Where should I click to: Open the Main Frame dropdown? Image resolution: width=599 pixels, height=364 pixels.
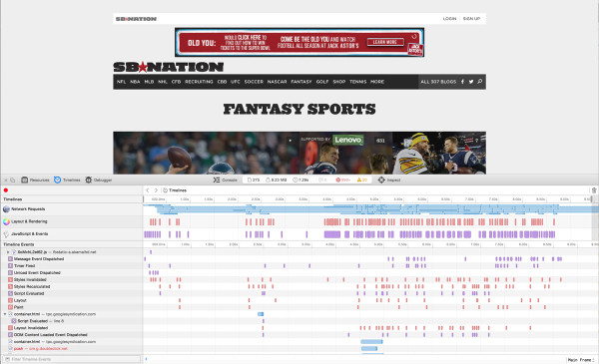tap(581, 359)
